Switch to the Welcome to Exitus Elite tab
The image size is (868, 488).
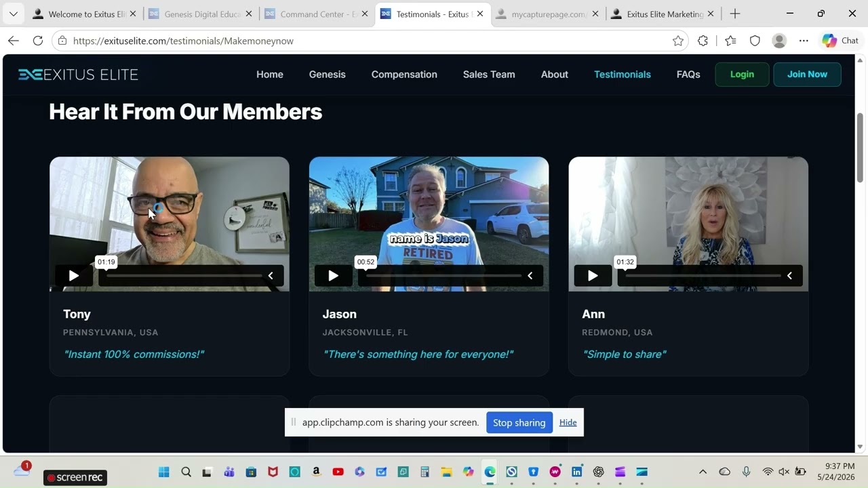tap(83, 14)
